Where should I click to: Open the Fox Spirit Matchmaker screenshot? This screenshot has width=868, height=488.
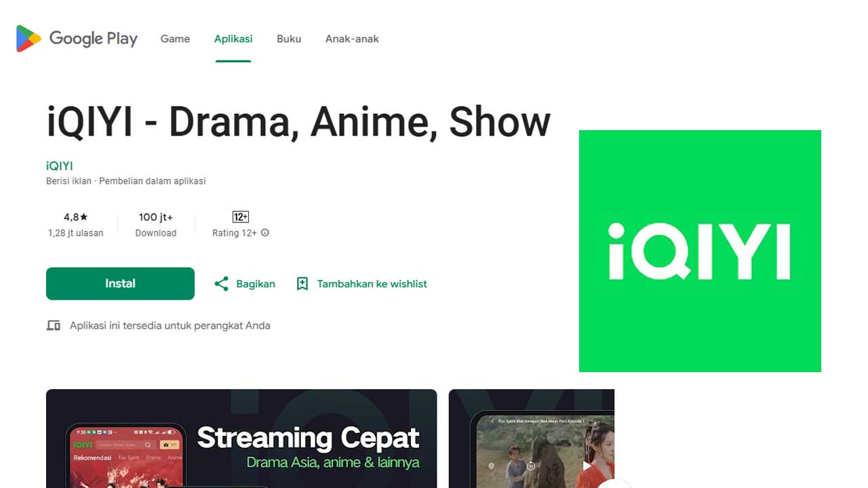(532, 439)
